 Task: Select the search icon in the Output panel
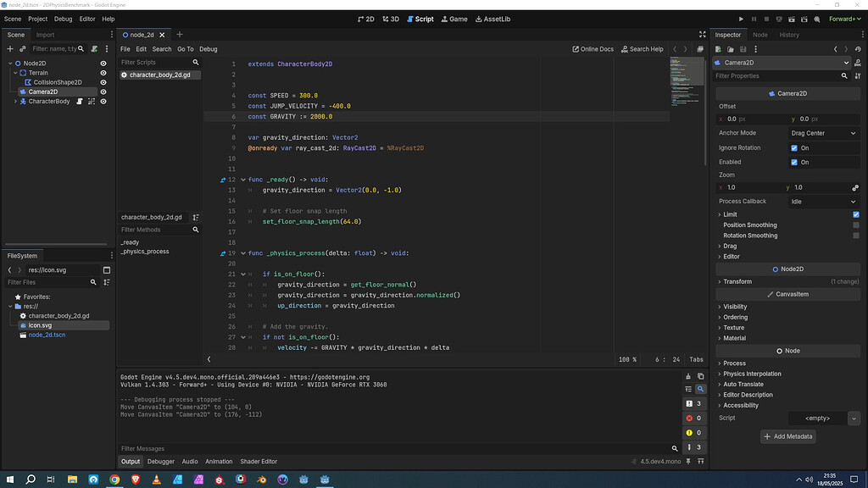pos(698,388)
